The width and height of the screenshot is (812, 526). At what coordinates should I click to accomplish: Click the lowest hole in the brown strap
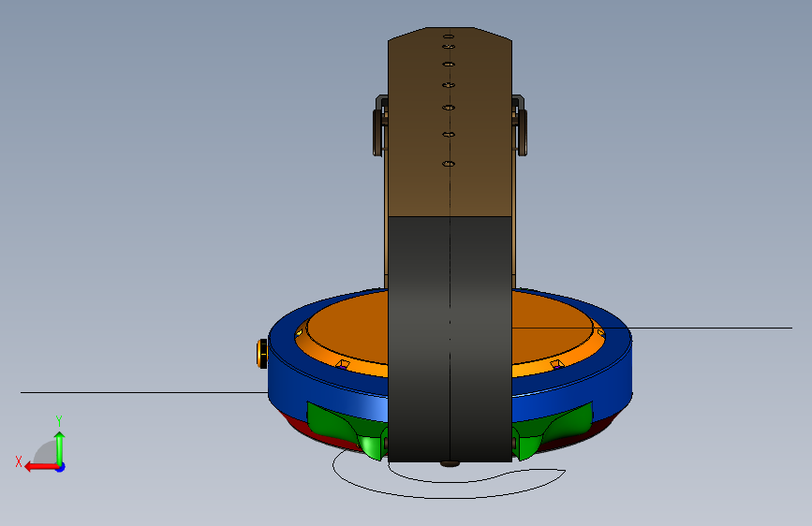coord(449,164)
